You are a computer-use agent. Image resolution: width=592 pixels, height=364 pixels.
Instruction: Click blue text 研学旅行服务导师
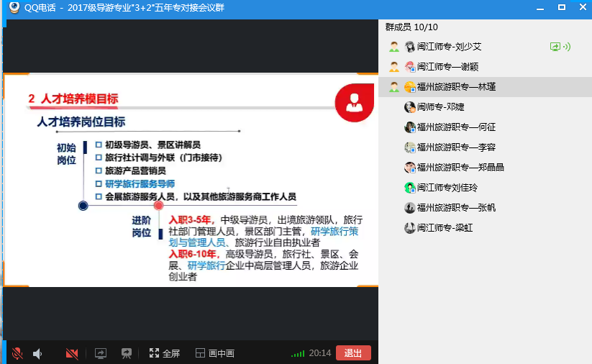click(x=140, y=184)
